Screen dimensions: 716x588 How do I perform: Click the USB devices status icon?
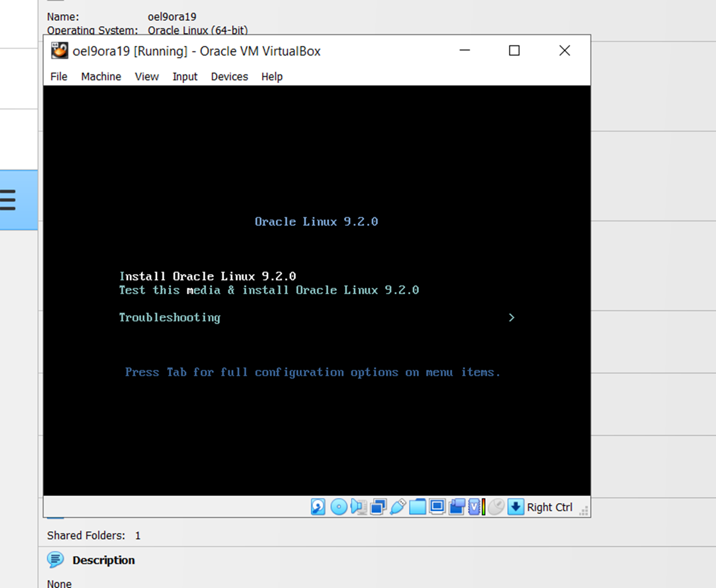tap(398, 507)
